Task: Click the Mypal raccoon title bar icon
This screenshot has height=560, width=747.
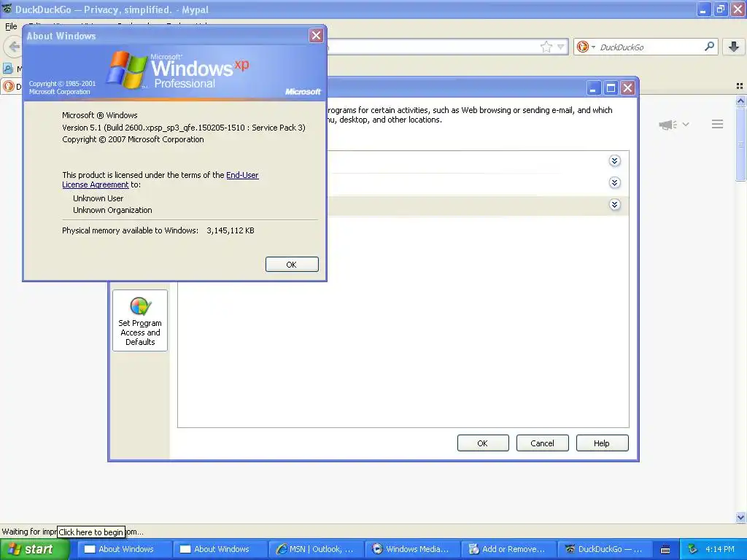Action: point(7,9)
